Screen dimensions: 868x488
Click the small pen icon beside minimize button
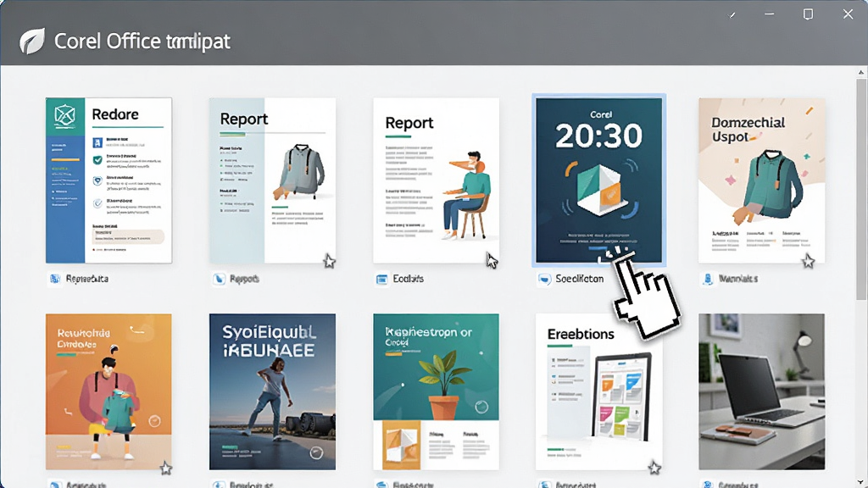[x=732, y=15]
